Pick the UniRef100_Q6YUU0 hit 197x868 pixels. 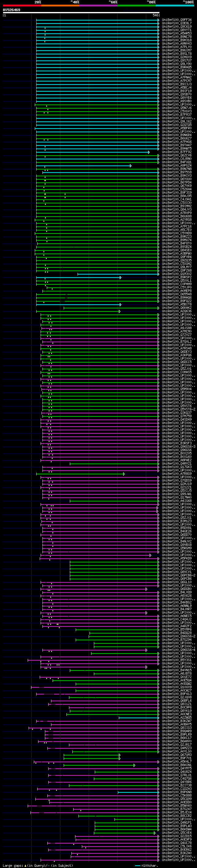[x=177, y=179]
